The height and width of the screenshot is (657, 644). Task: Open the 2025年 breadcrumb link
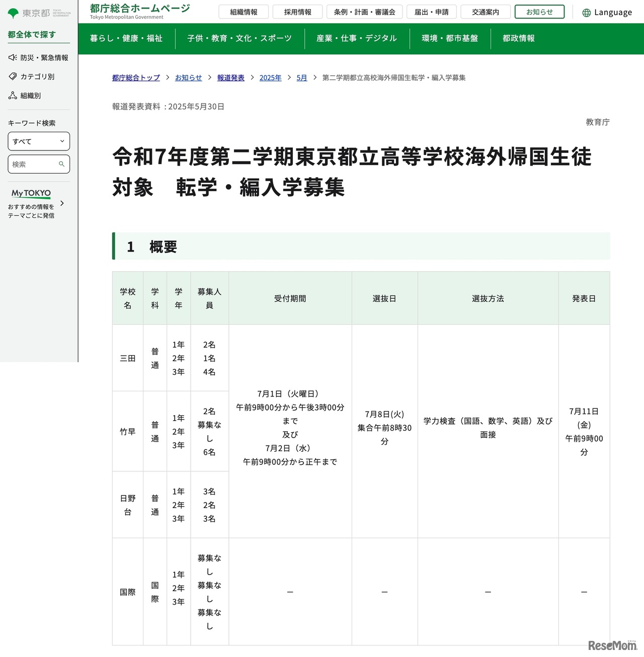point(270,77)
